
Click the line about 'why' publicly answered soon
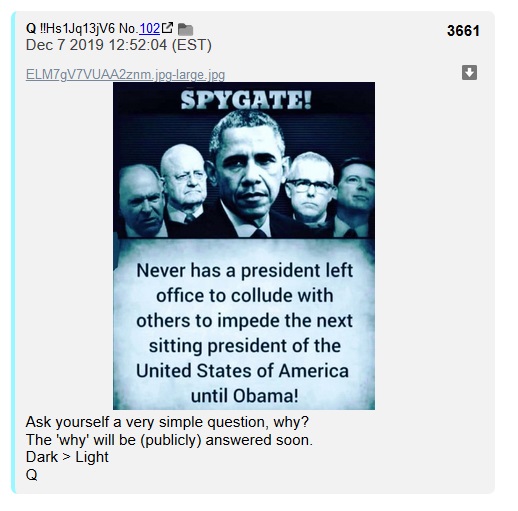coord(169,440)
